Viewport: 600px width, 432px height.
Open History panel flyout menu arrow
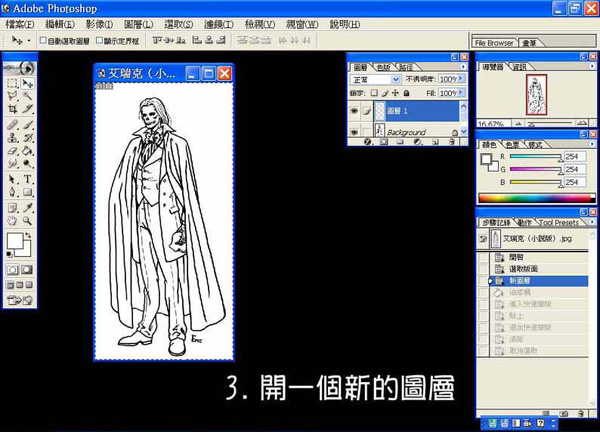[592, 222]
